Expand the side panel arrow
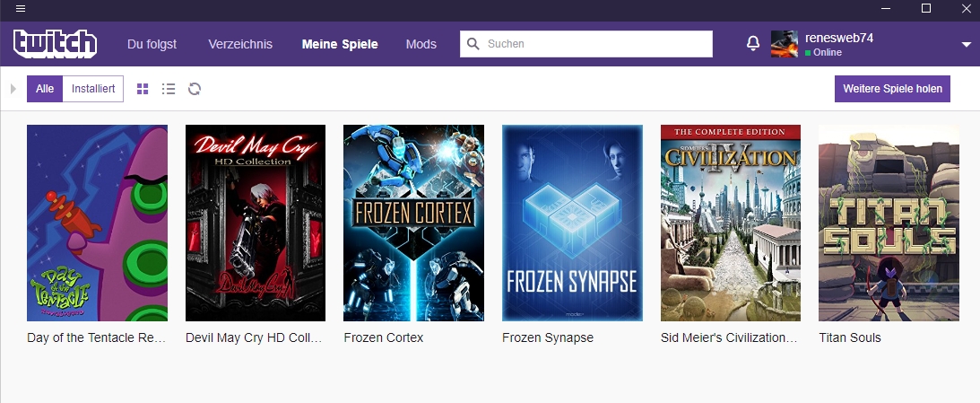Screen dimensions: 980x403 (13, 89)
